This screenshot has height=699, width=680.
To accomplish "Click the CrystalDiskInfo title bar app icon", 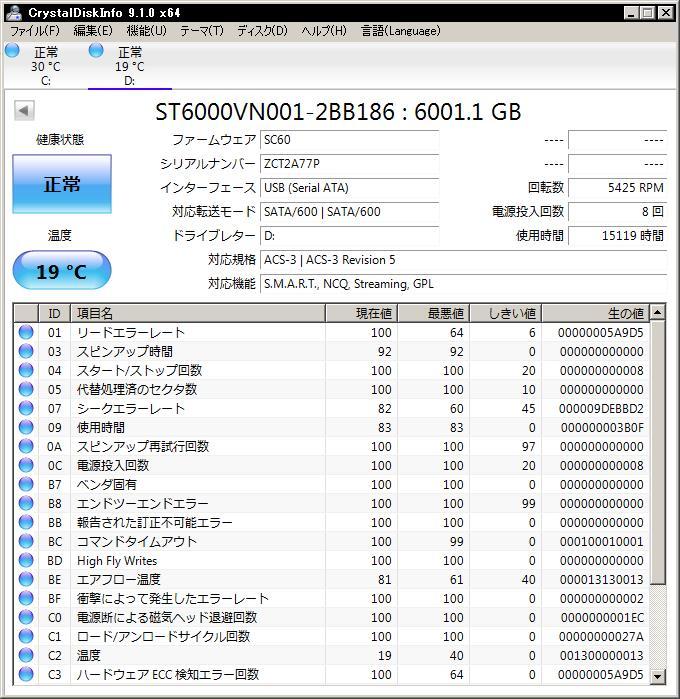I will point(14,13).
